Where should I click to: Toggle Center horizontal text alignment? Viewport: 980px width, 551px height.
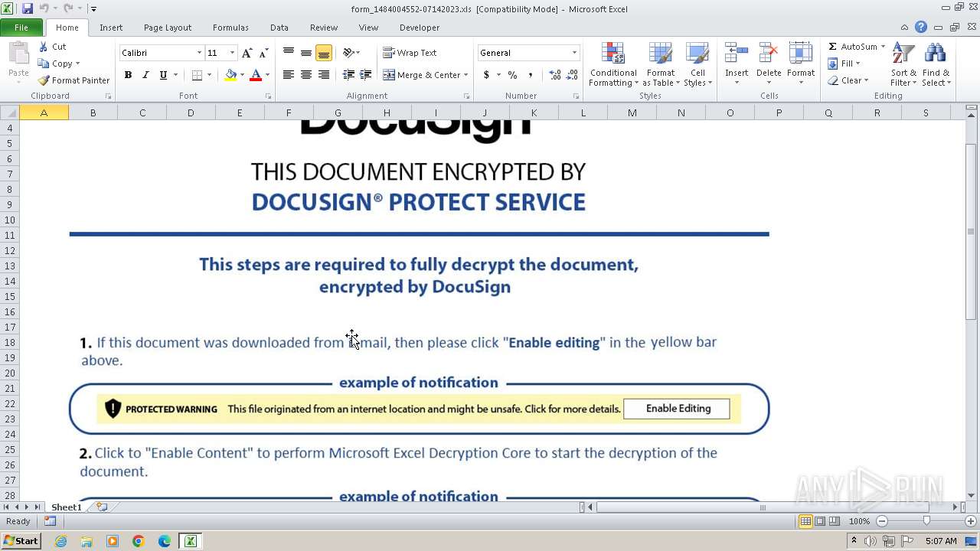click(305, 75)
